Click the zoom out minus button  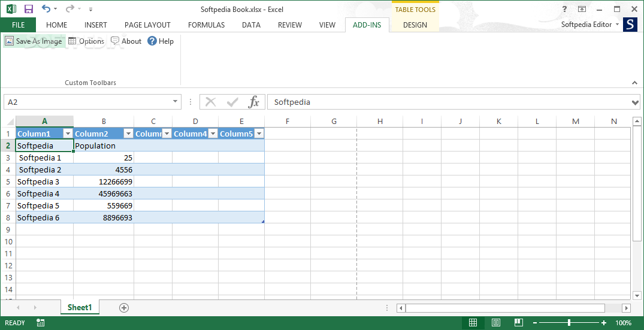[x=535, y=323]
